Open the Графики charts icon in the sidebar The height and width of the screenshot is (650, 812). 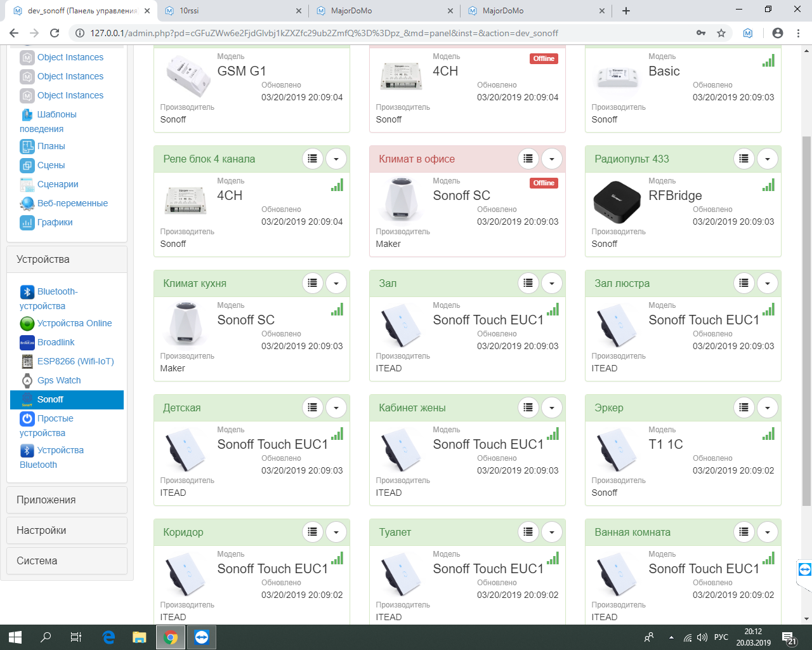tap(27, 223)
